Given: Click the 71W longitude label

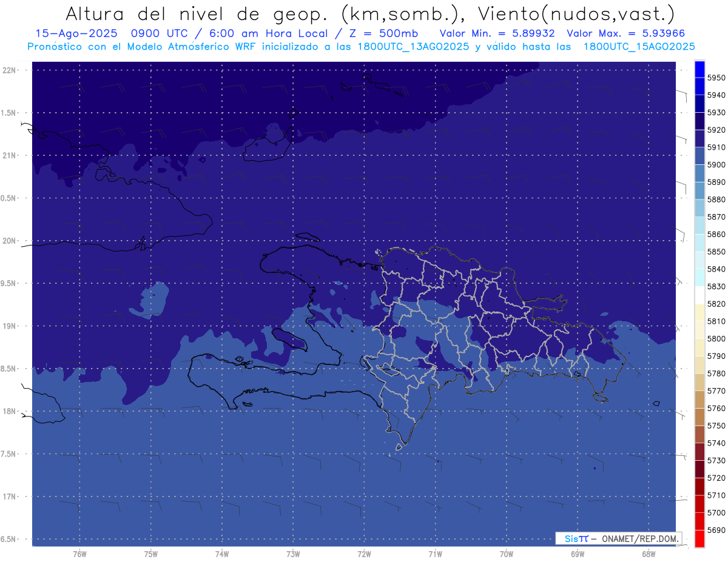Looking at the screenshot, I should [x=435, y=553].
